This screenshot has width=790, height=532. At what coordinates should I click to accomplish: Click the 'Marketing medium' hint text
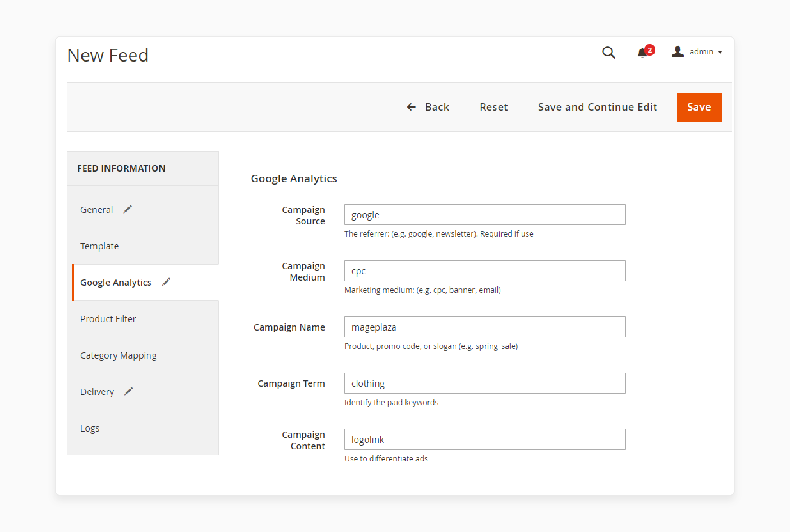(422, 290)
